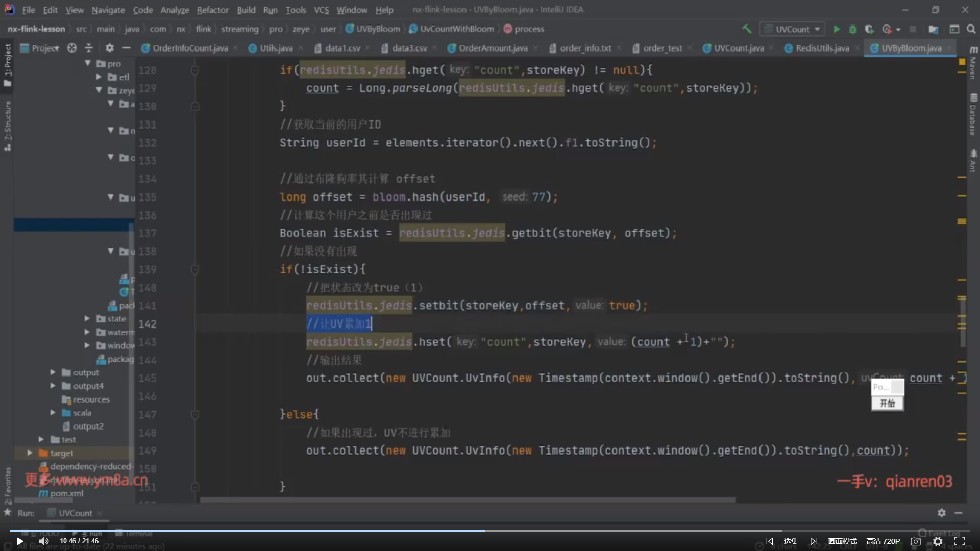Click 高清 720P quality button
This screenshot has width=980, height=551.
click(883, 541)
